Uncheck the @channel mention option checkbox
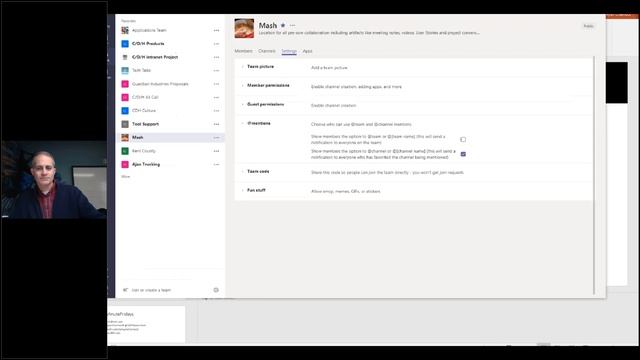The image size is (640, 360). [x=463, y=154]
